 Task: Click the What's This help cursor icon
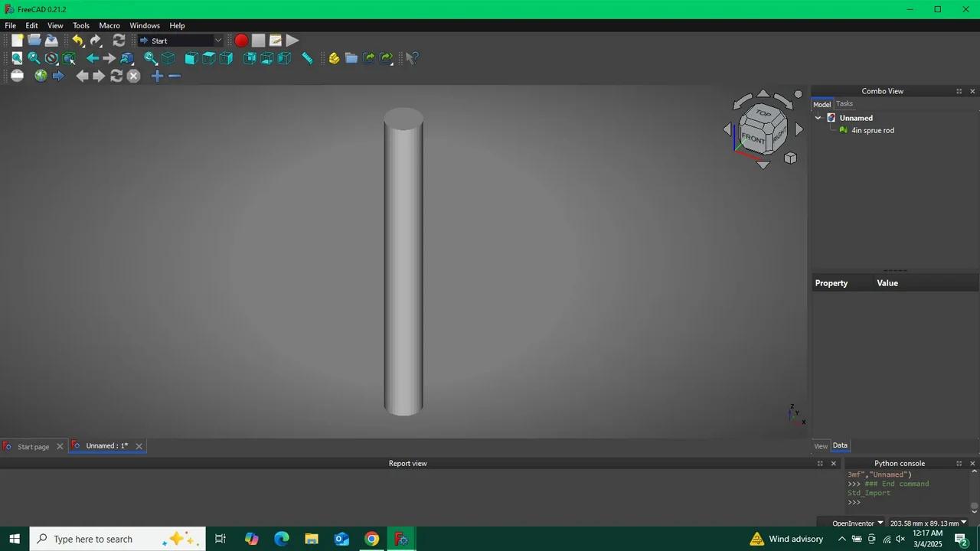(412, 58)
